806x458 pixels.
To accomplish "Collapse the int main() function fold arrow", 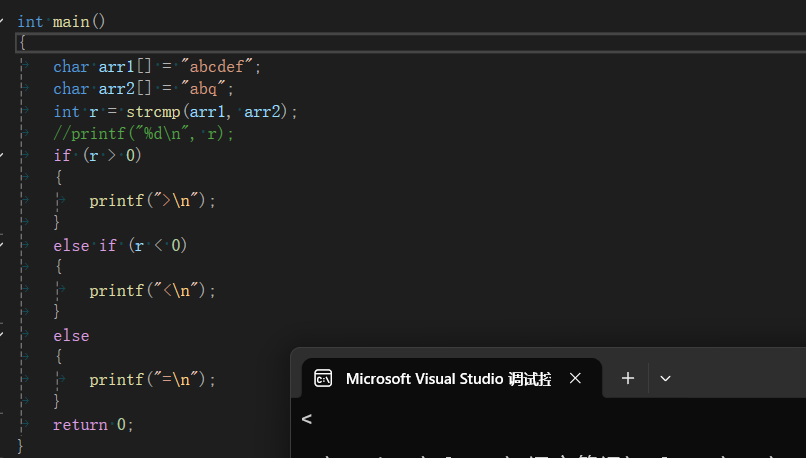I will [x=2, y=21].
